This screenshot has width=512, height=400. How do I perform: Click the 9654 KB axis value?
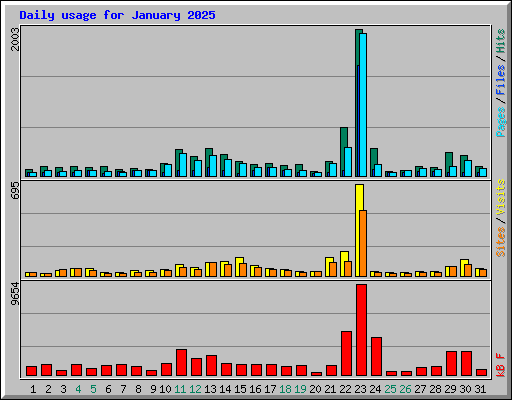pos(15,294)
